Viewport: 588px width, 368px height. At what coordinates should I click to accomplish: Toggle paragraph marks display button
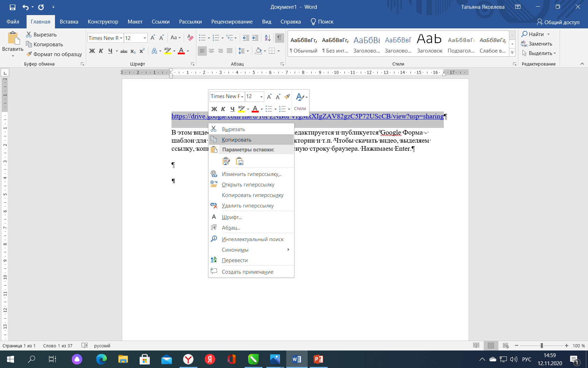pos(279,38)
